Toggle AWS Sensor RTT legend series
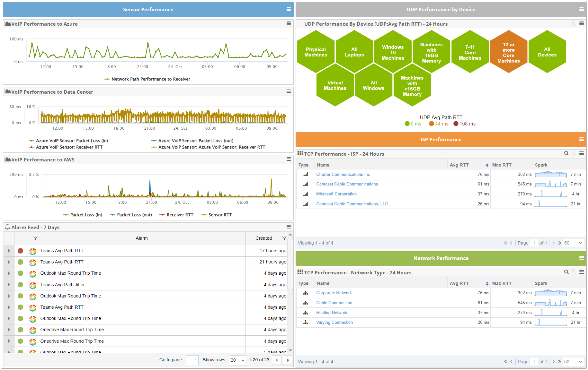 coord(217,215)
